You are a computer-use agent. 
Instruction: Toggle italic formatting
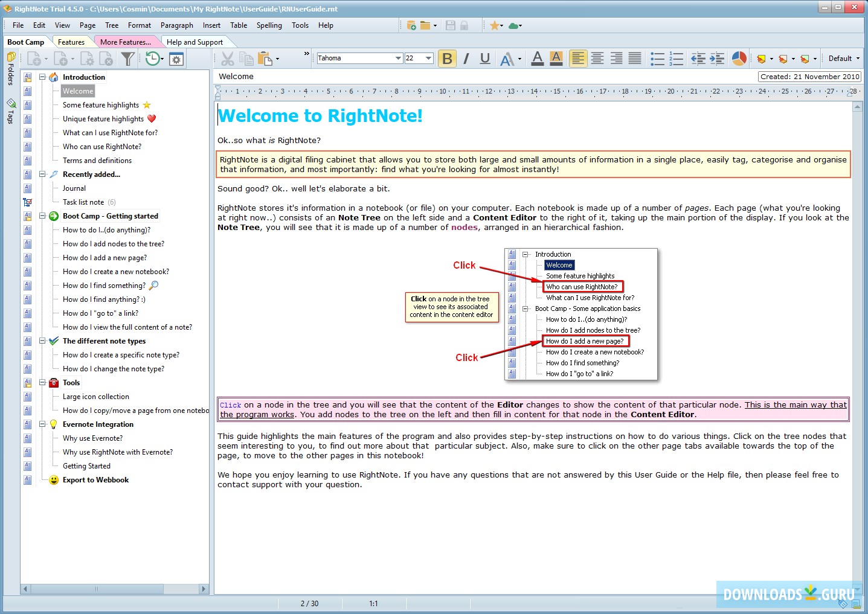click(466, 59)
